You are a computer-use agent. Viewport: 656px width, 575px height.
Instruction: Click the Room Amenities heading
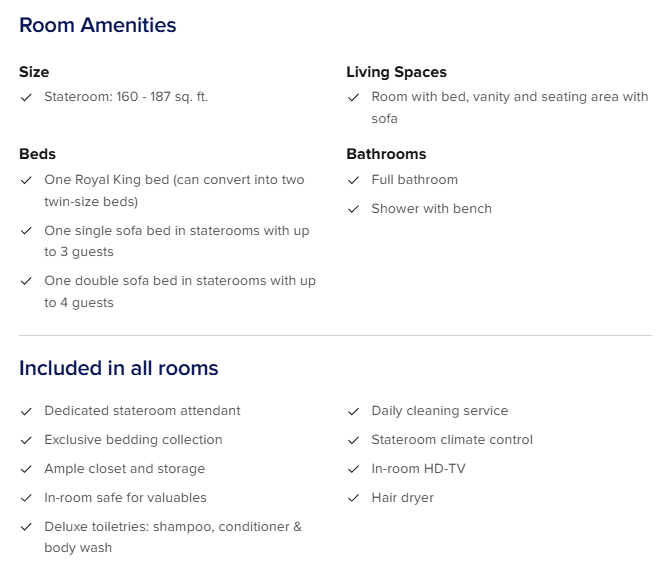[x=97, y=26]
